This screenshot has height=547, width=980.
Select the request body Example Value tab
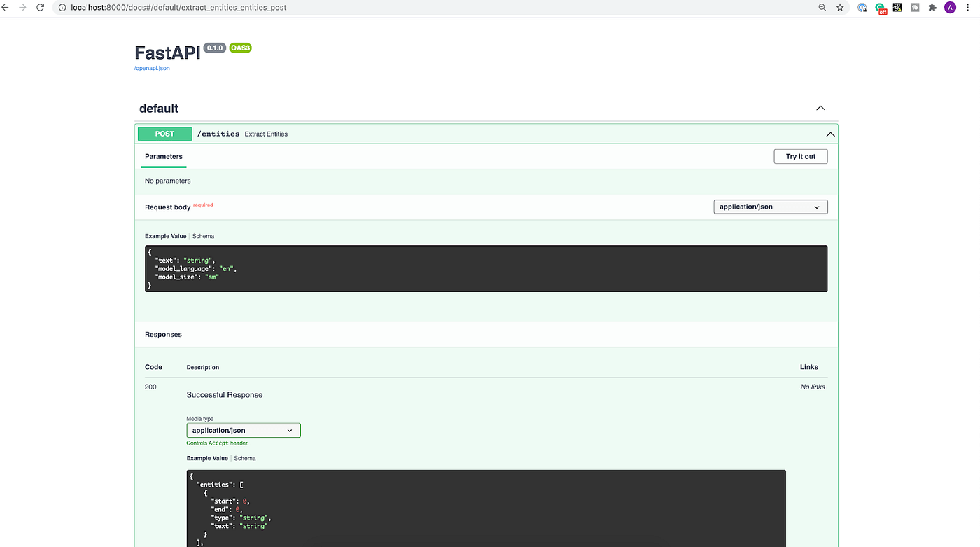[166, 236]
